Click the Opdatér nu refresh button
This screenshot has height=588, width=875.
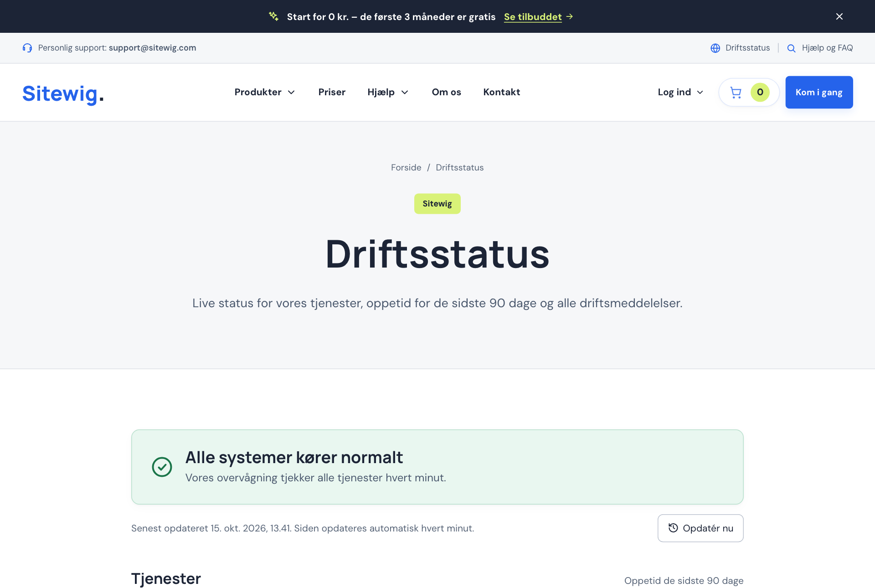pyautogui.click(x=700, y=528)
